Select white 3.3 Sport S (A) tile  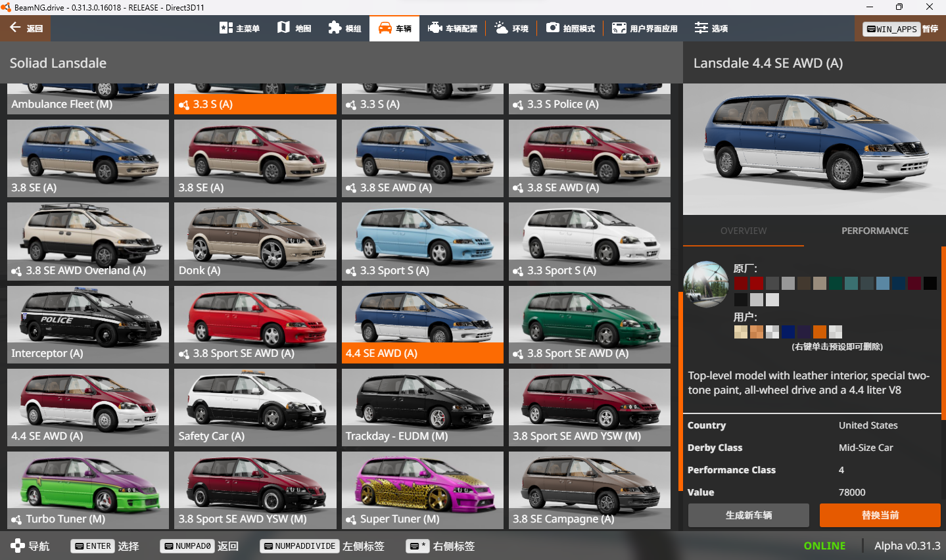pyautogui.click(x=590, y=241)
